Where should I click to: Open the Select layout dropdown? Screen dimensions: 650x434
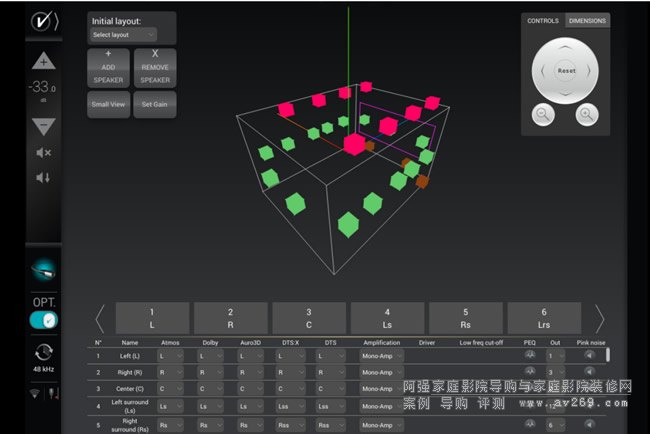click(x=123, y=35)
